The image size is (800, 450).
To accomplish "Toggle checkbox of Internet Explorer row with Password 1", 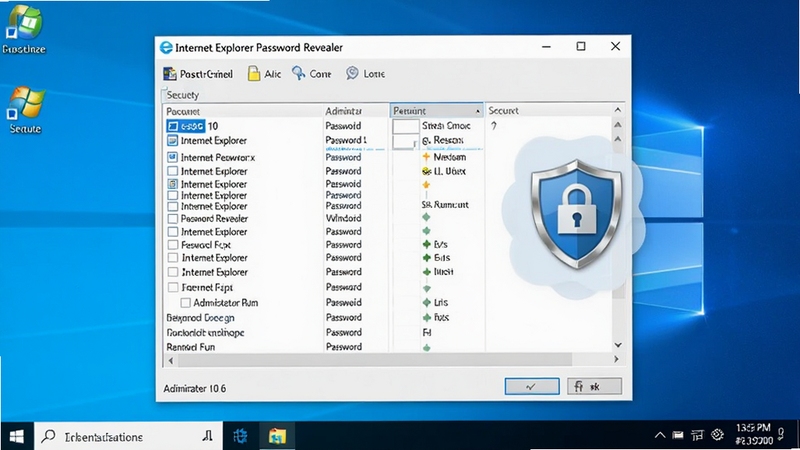I will (172, 140).
